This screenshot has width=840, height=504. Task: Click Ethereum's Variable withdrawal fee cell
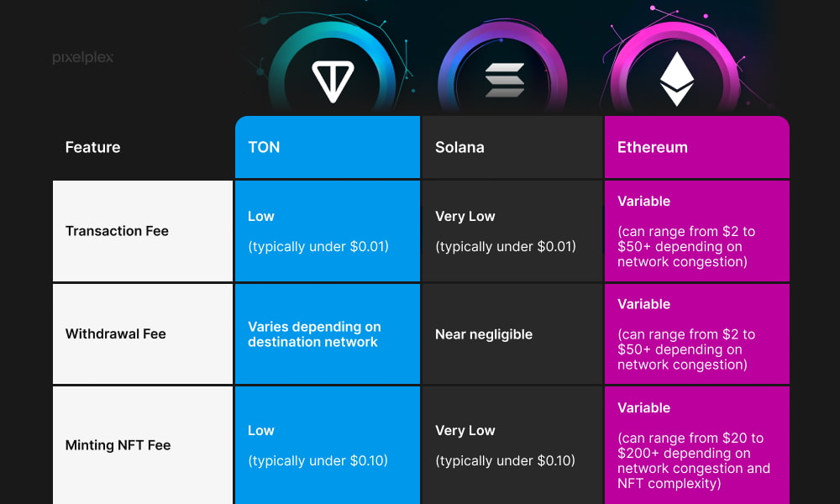(697, 333)
